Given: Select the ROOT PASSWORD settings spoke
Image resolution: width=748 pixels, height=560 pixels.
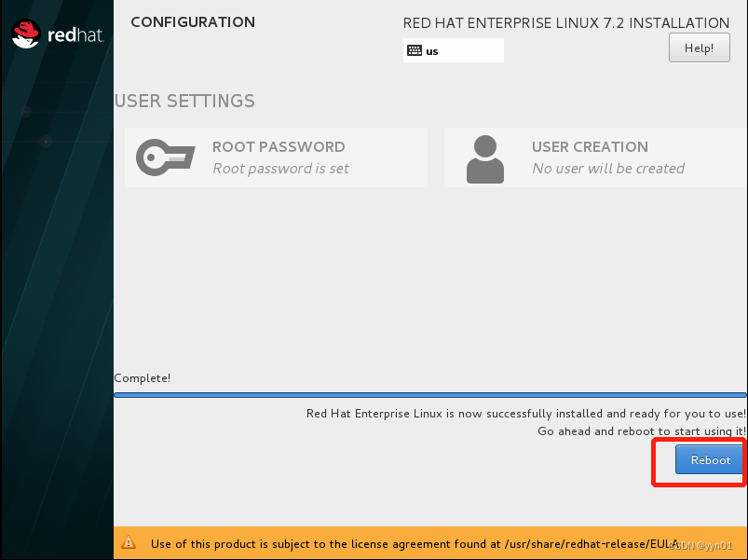Looking at the screenshot, I should click(276, 157).
